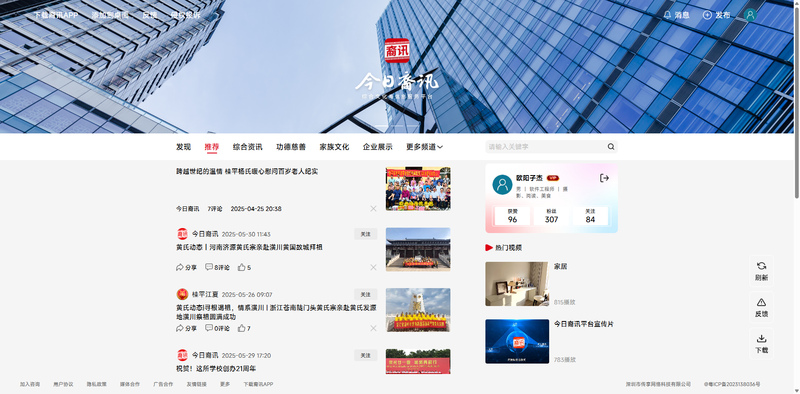Viewport: 800px width, 394px height.
Task: Dismiss the 桂平杨氏 article with X
Action: [373, 209]
